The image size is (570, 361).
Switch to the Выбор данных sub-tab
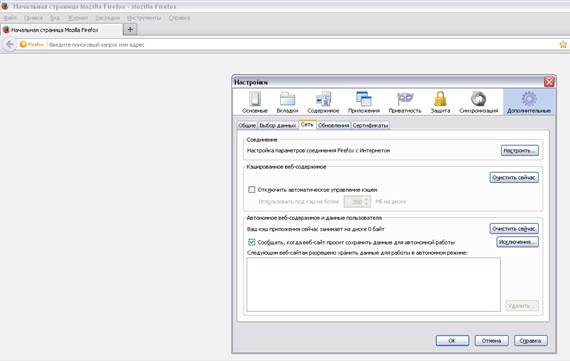click(277, 125)
